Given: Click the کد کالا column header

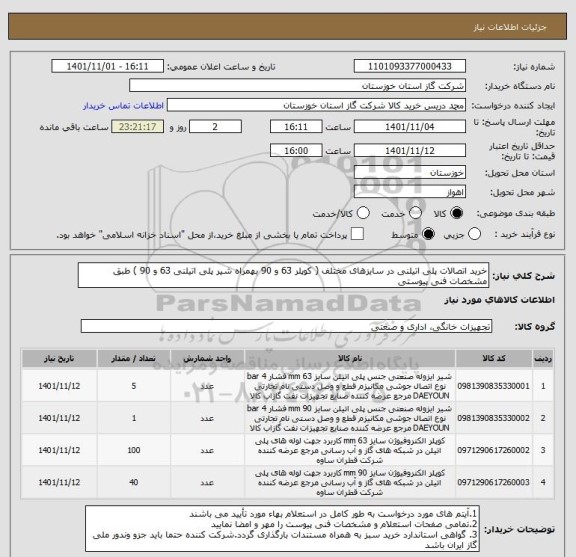Looking at the screenshot, I should 494,359.
